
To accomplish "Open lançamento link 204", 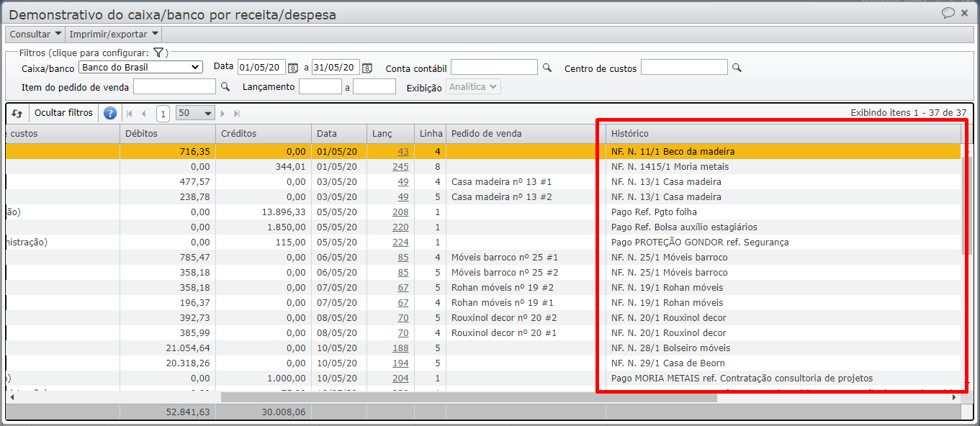I will [x=400, y=379].
